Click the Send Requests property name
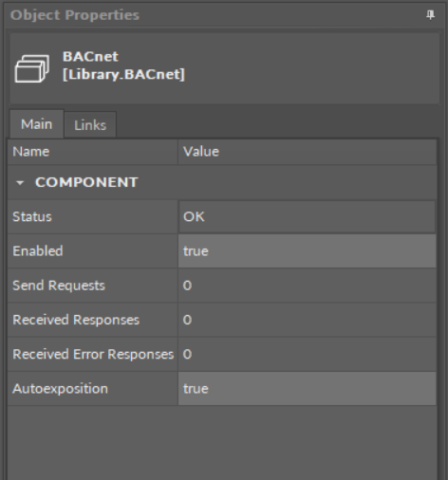Image resolution: width=448 pixels, height=480 pixels. click(59, 286)
